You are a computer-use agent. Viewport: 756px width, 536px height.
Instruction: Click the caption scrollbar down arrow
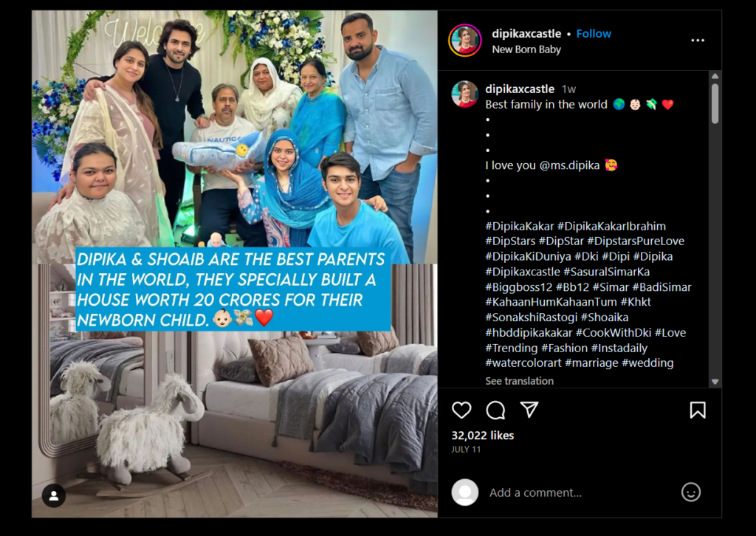point(715,381)
